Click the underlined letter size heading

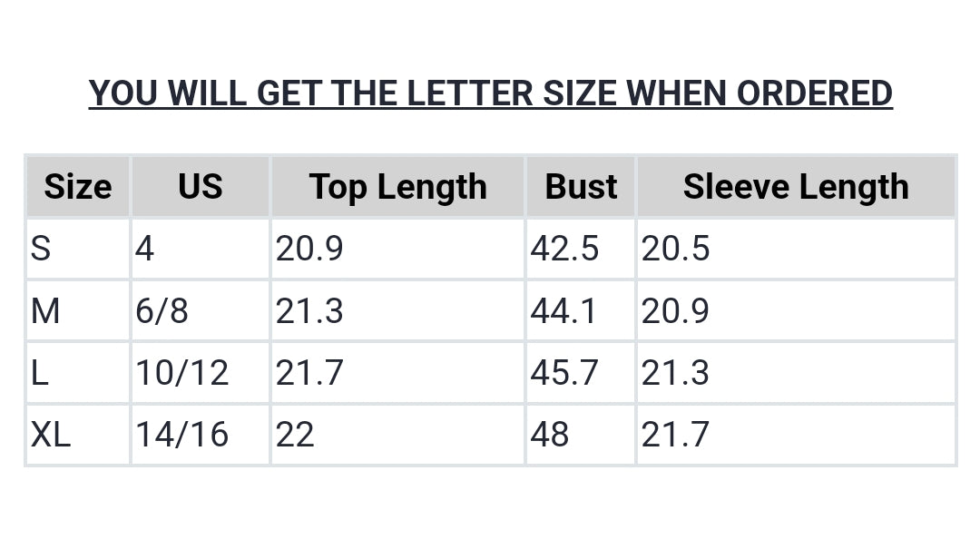(x=490, y=93)
